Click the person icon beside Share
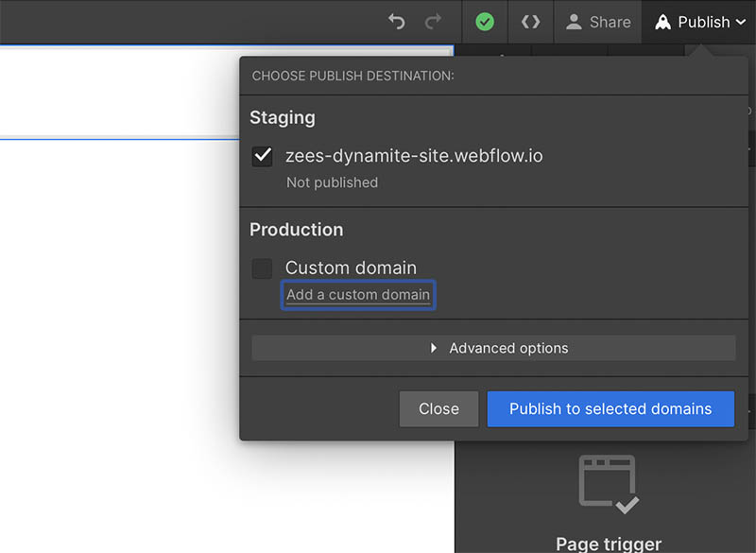The image size is (756, 553). click(574, 22)
